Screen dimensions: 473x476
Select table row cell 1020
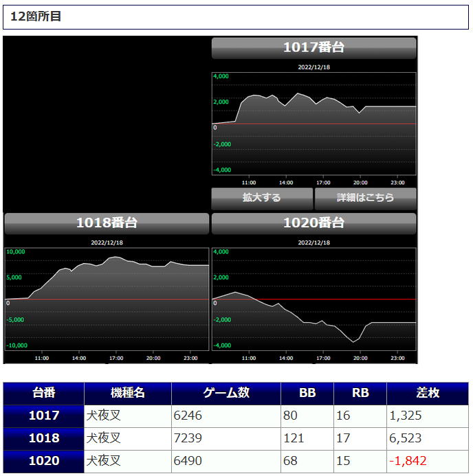point(44,462)
